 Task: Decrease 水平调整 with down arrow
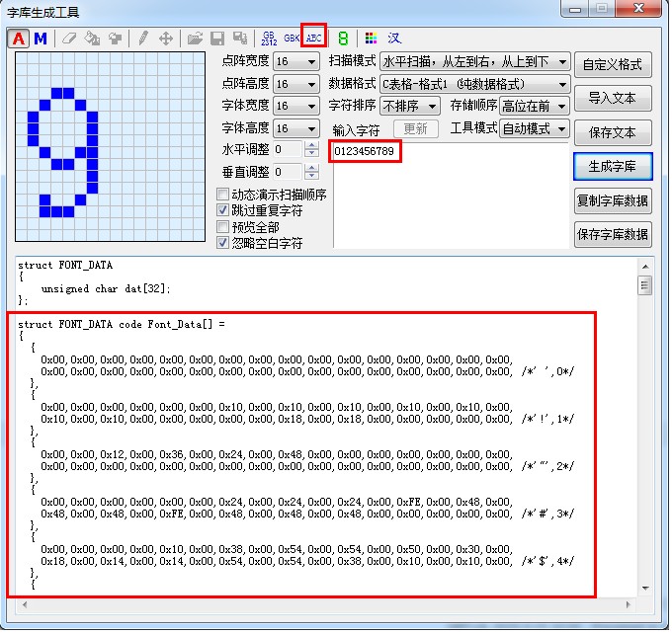311,154
